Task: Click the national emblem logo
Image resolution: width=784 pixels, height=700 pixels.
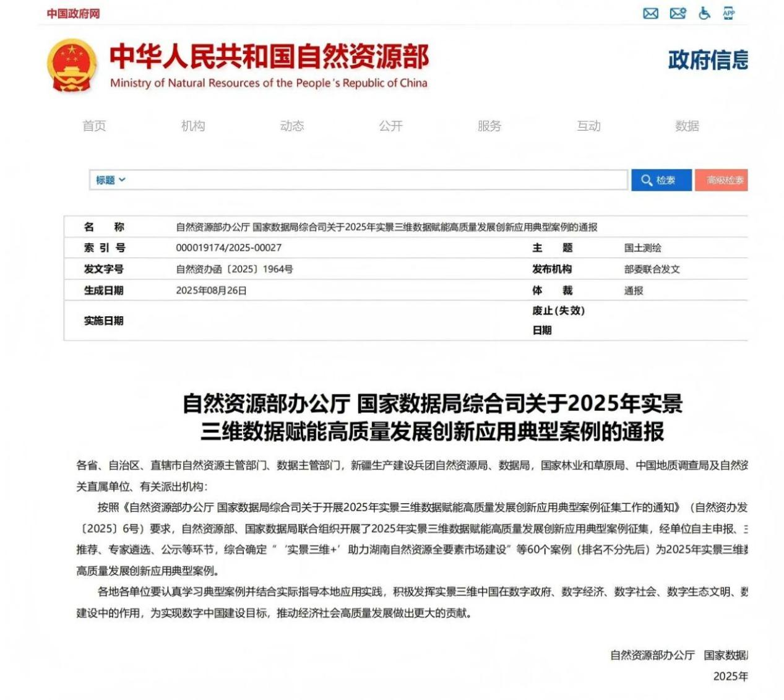Action: [72, 66]
